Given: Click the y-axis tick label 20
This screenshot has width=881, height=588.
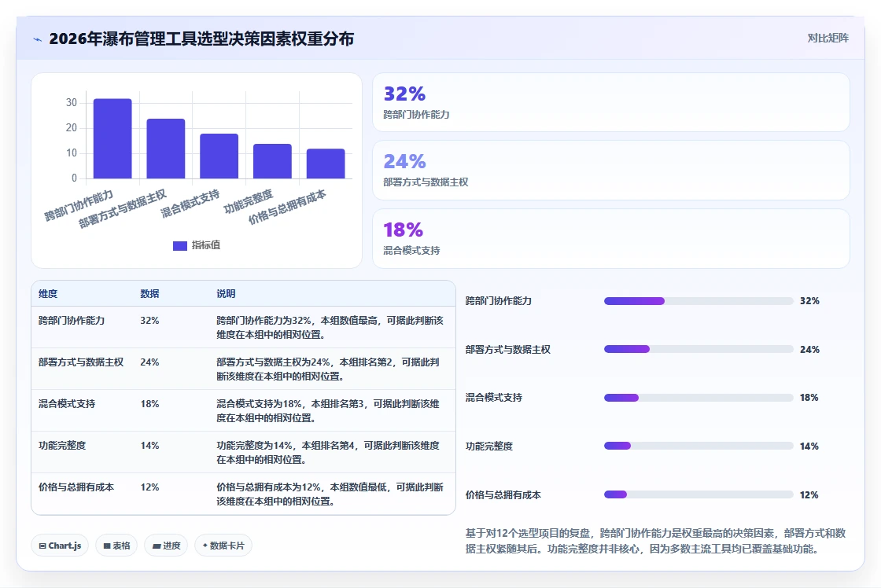Looking at the screenshot, I should pos(72,127).
